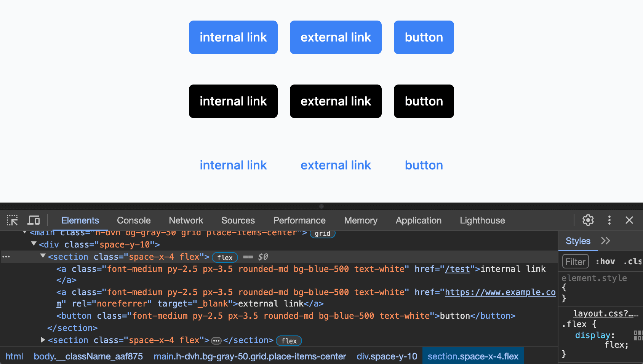Toggle the device toolbar icon
Screen dimensions: 643x364
(34, 220)
